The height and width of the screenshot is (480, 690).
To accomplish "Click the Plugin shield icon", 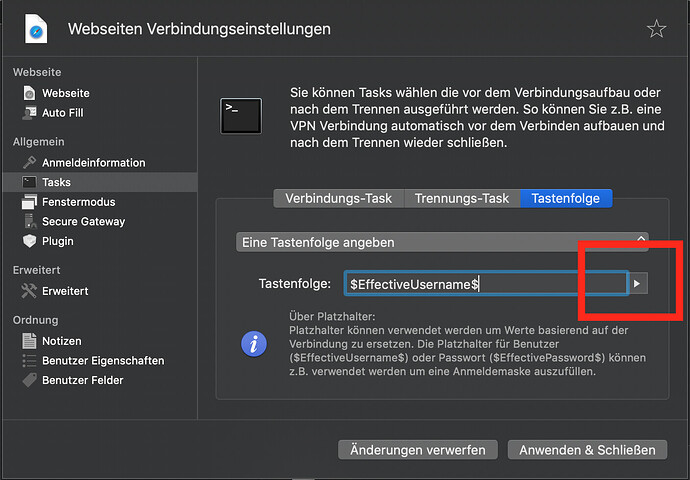I will 29,241.
